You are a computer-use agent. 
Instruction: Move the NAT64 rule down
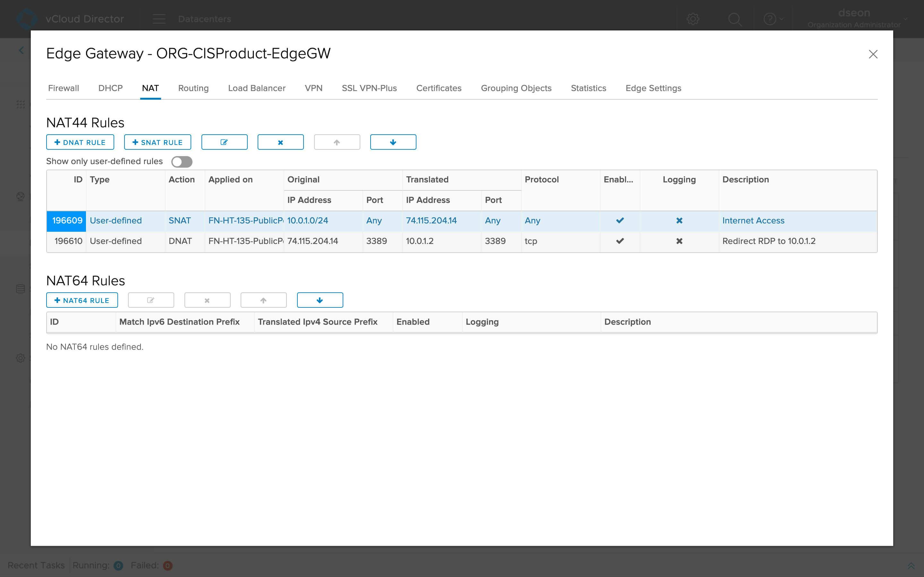[x=320, y=300]
